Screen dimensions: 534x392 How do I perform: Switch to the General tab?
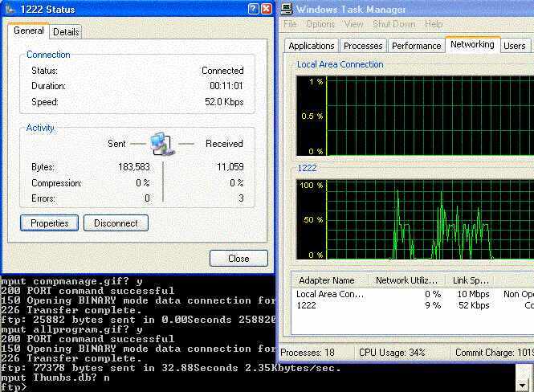click(29, 31)
